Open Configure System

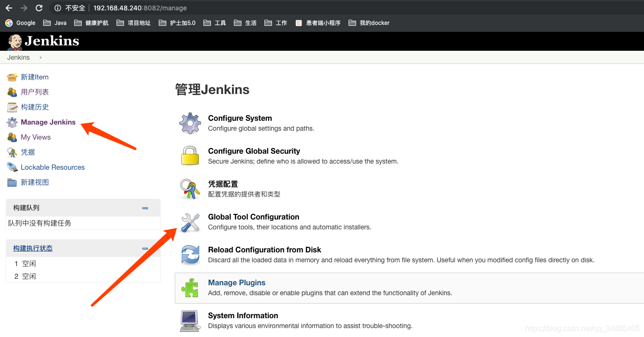coord(240,118)
